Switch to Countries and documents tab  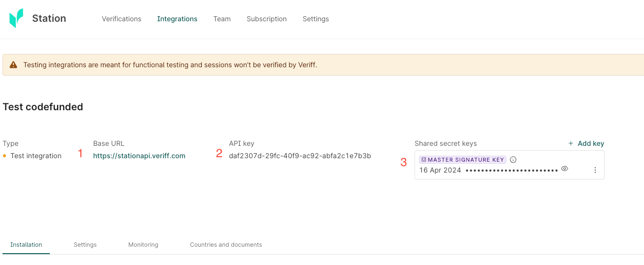pos(226,245)
